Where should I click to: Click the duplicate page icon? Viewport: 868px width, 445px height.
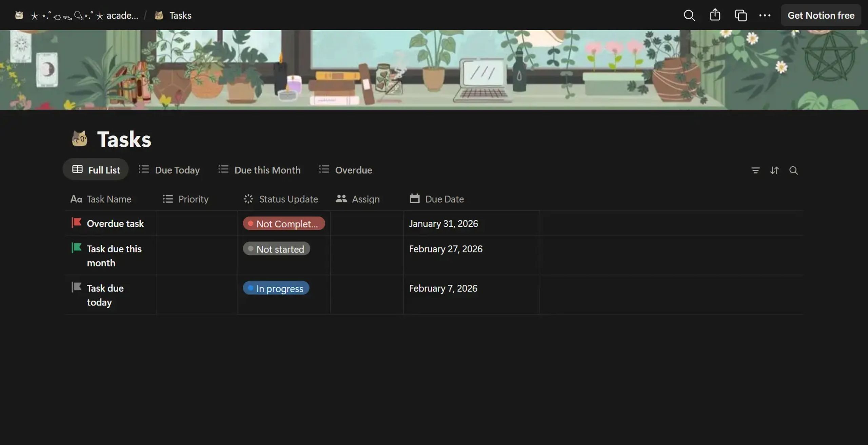[741, 15]
